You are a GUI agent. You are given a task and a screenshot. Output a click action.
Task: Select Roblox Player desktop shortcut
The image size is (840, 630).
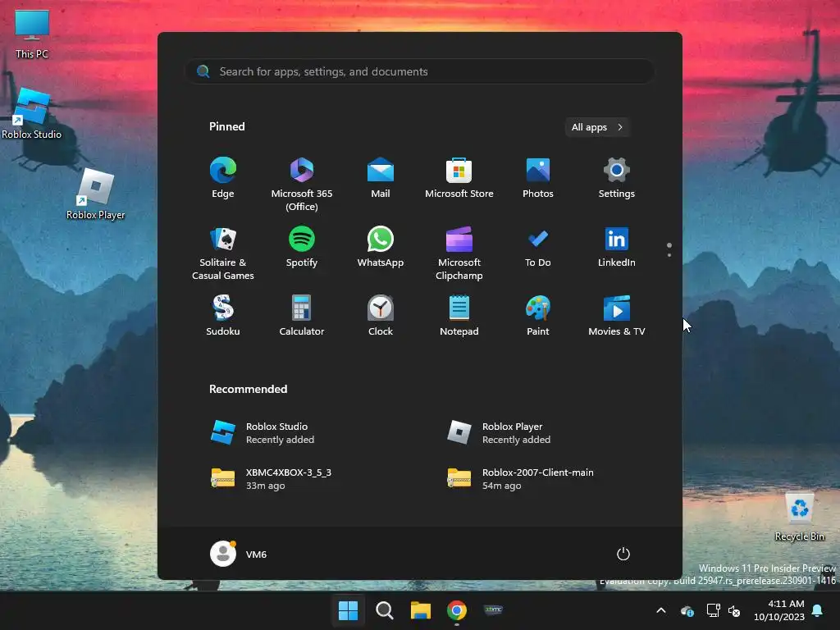pos(95,195)
